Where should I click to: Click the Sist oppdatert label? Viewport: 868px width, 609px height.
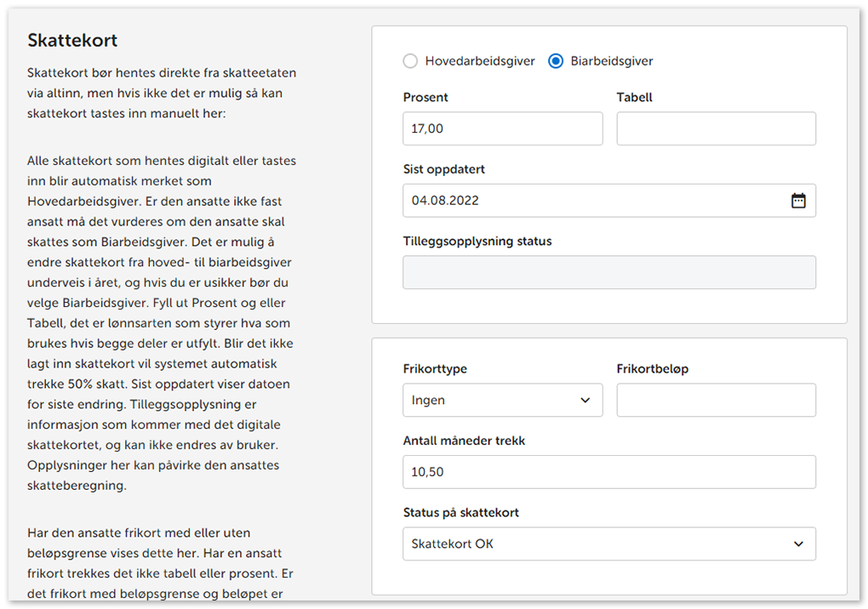coord(443,169)
